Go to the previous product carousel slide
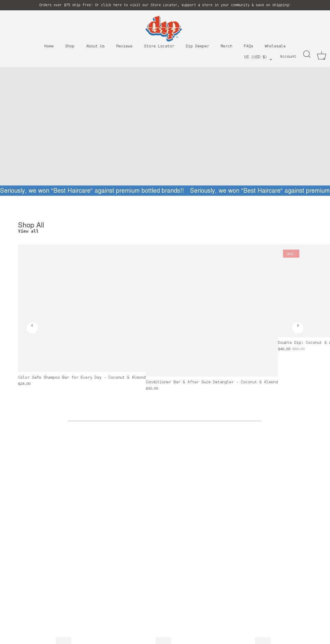The height and width of the screenshot is (644, 330). click(x=32, y=328)
